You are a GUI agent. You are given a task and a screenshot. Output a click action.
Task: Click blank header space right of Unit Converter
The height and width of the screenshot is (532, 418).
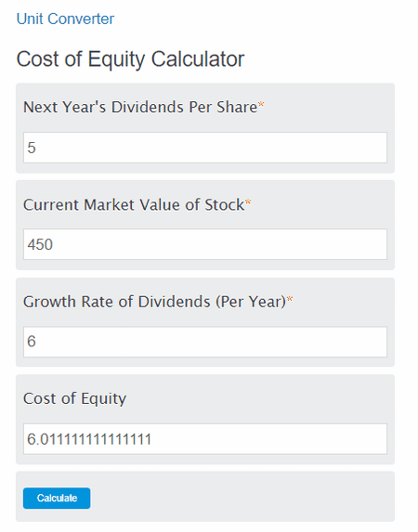pos(265,19)
